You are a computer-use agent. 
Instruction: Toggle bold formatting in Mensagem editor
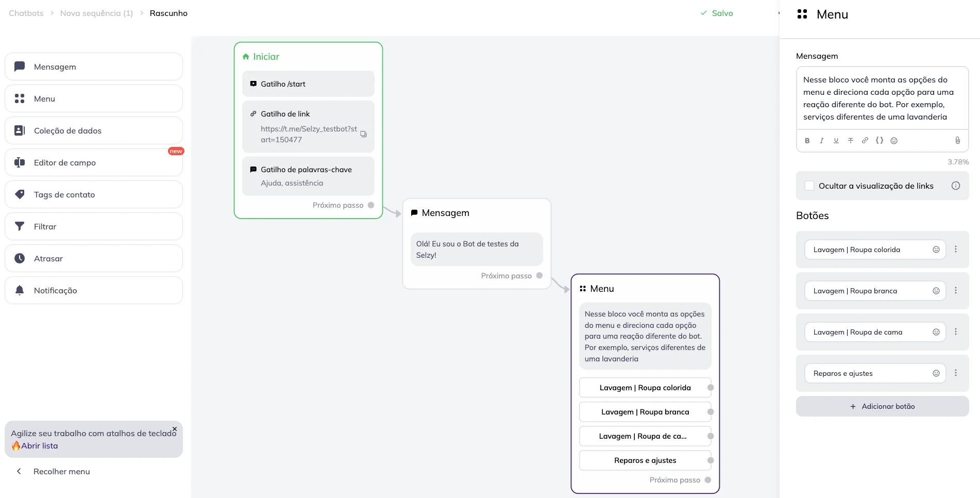(x=807, y=140)
